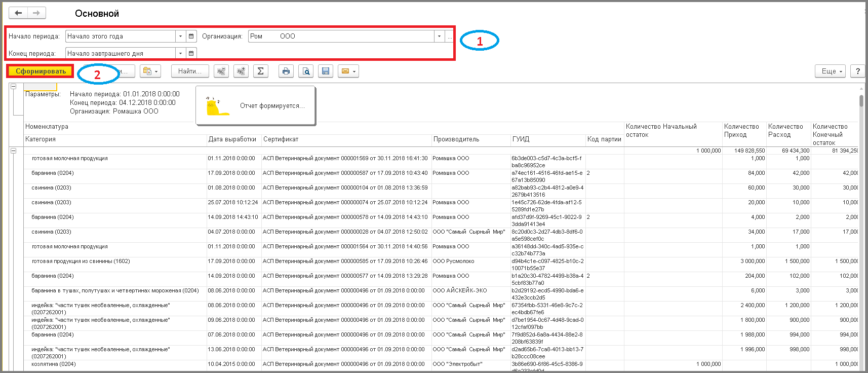Select the козлятина (0204) category cell
The width and height of the screenshot is (868, 373).
115,366
